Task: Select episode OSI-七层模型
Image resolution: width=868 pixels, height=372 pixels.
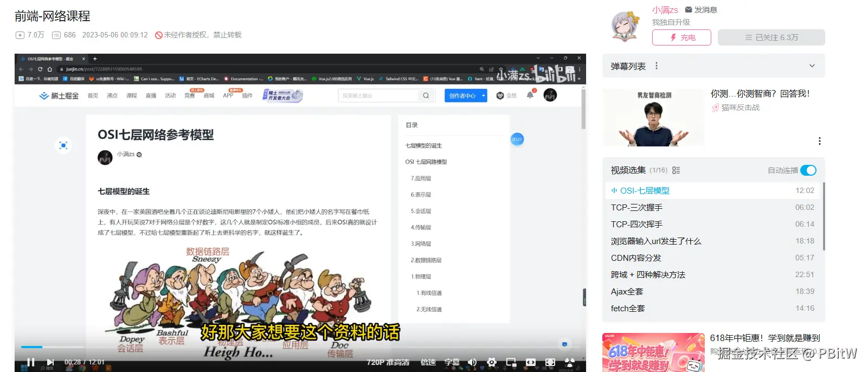Action: (x=713, y=190)
